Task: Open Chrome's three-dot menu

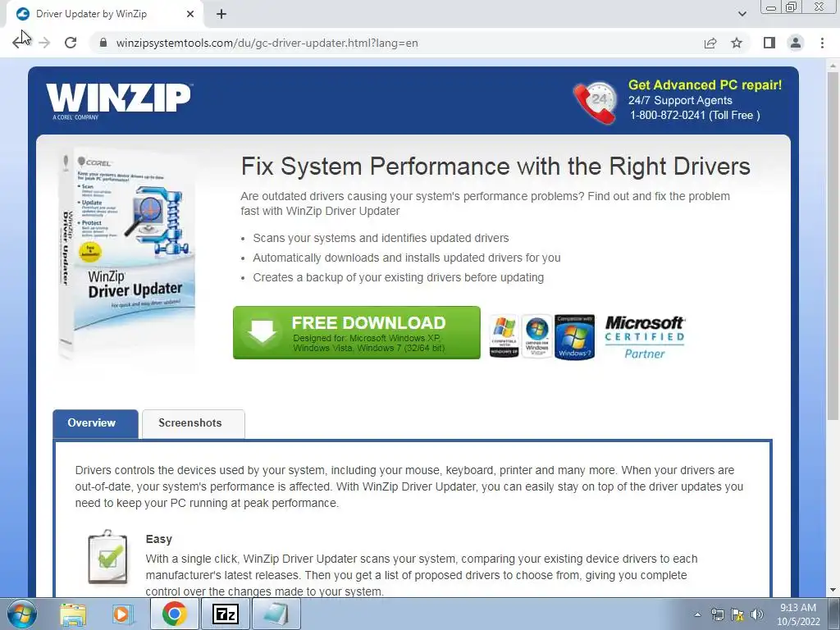Action: pos(822,43)
